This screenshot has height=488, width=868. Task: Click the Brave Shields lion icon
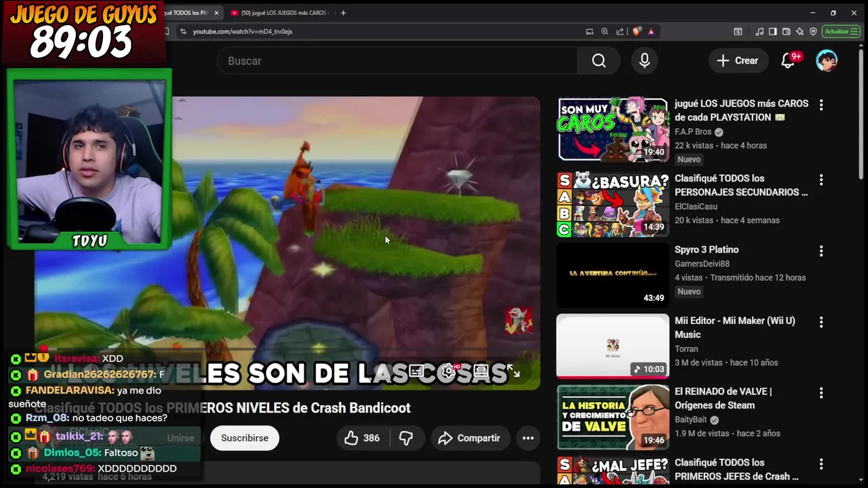636,31
